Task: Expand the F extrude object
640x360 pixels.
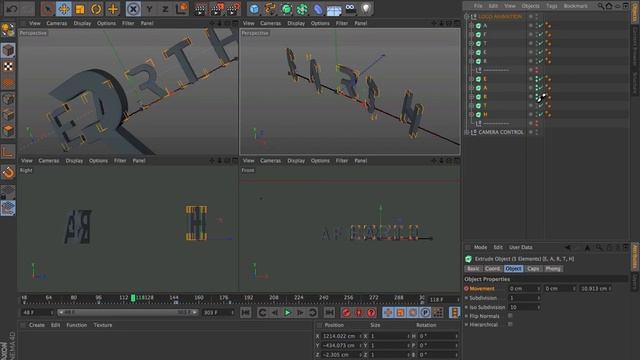Action: pyautogui.click(x=471, y=34)
